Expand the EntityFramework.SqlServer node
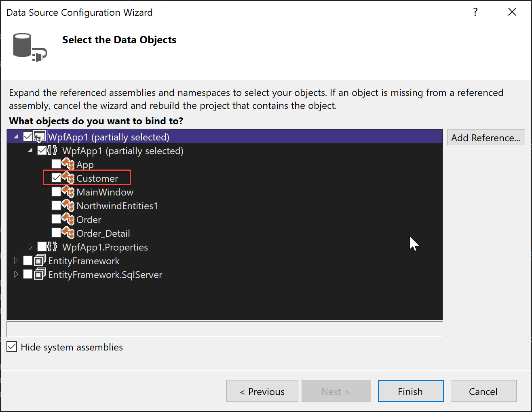532x412 pixels. pyautogui.click(x=16, y=274)
